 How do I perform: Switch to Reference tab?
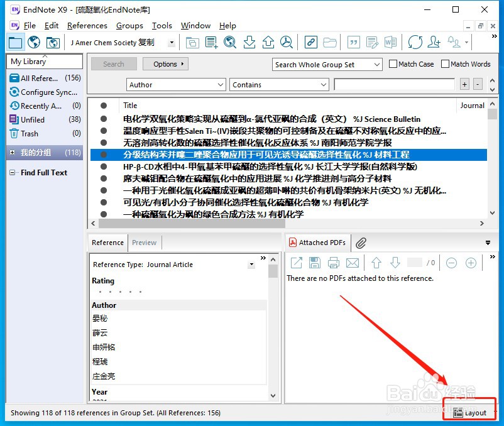[x=107, y=243]
